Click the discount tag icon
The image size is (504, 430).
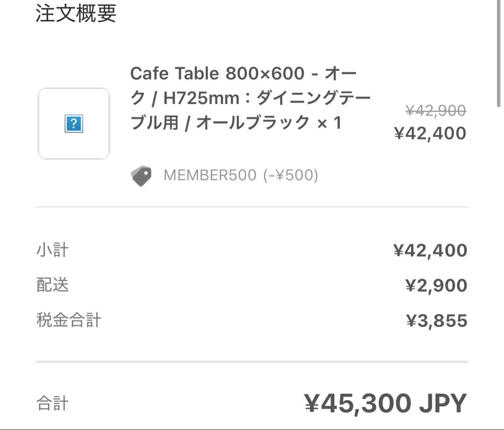(141, 176)
